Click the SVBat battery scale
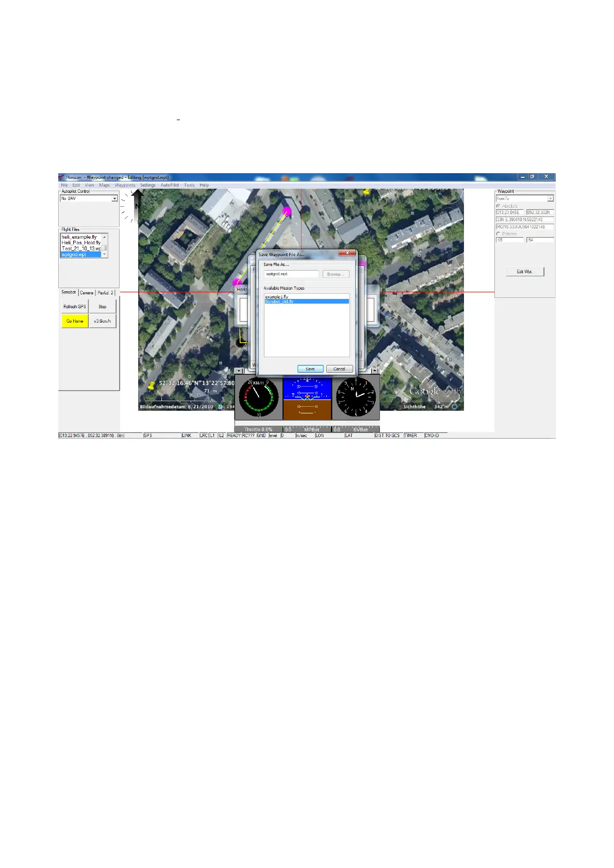The width and height of the screenshot is (614, 868). tap(356, 429)
